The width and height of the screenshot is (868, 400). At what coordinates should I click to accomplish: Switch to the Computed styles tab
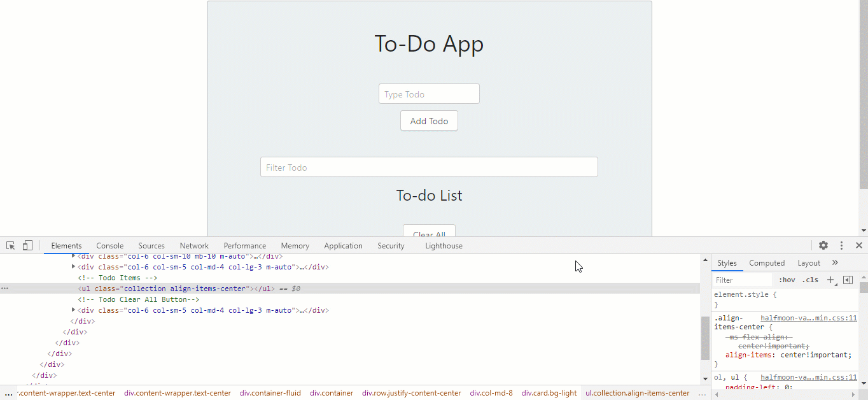[x=766, y=263]
